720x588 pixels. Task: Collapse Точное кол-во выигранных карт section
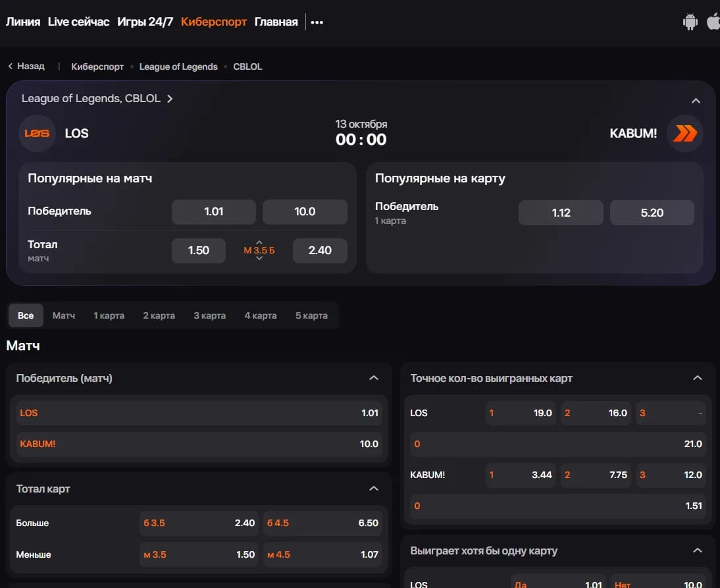[x=697, y=377]
